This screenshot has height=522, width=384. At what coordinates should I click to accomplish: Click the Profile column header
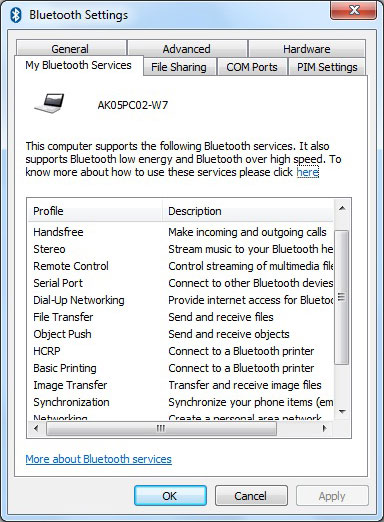95,211
